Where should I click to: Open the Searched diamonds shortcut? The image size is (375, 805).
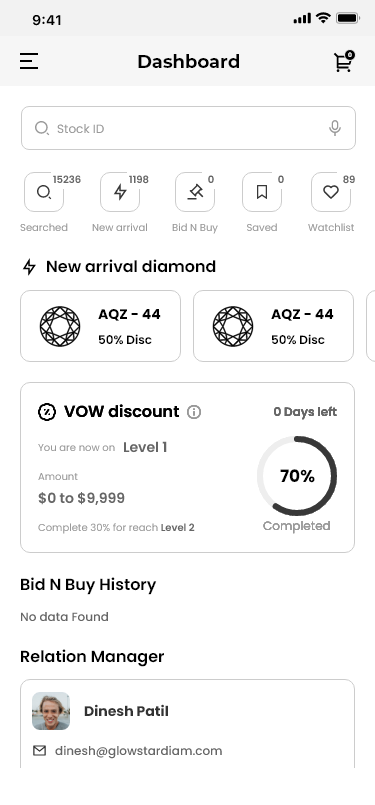pos(44,192)
